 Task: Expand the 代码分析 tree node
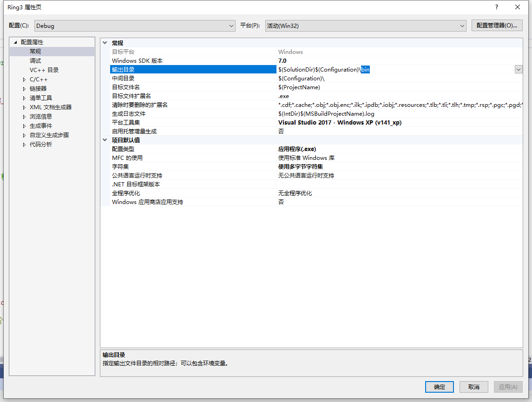tap(25, 145)
